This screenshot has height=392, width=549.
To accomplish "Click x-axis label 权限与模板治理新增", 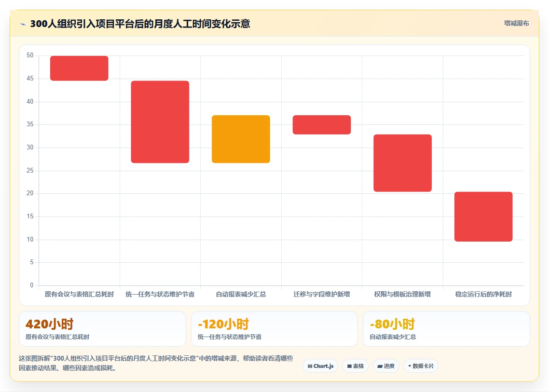I will click(403, 294).
